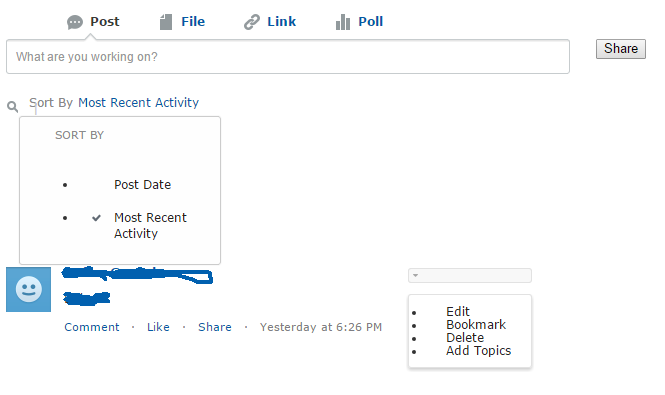The height and width of the screenshot is (395, 665).
Task: Choose Edit from the post menu
Action: pos(458,311)
